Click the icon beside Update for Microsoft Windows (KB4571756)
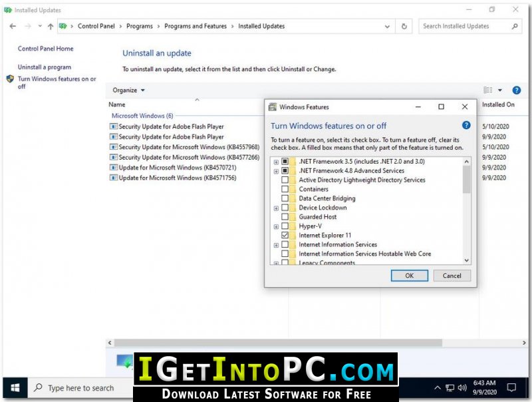The image size is (532, 402). tap(113, 178)
